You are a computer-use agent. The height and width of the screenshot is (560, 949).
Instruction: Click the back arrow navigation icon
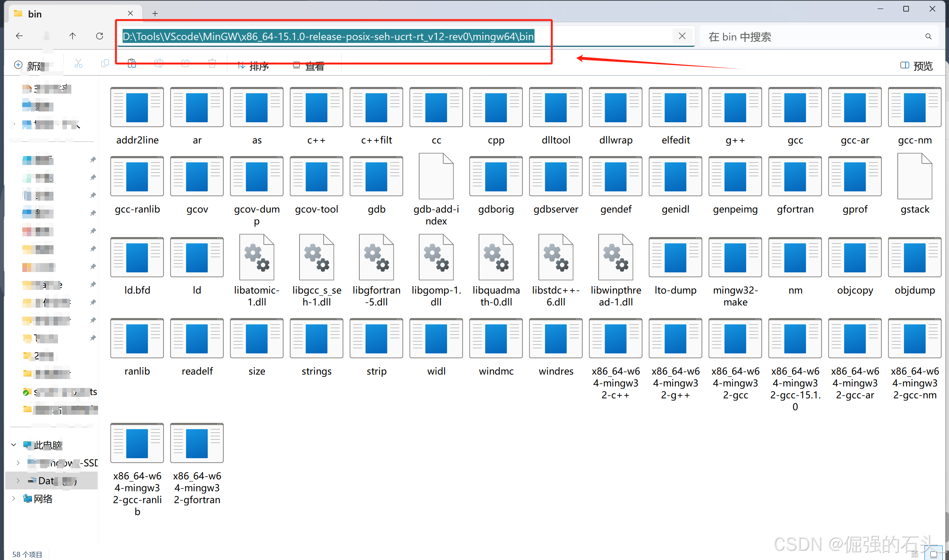pos(19,36)
